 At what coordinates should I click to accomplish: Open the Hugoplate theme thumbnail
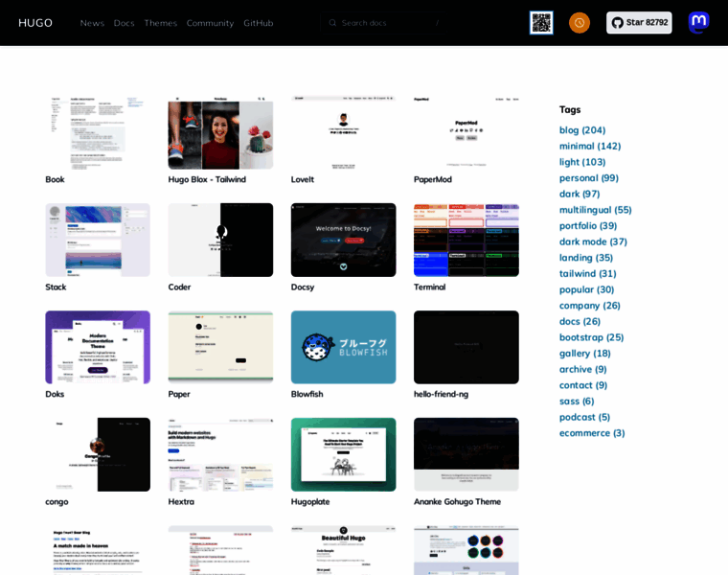click(x=344, y=454)
